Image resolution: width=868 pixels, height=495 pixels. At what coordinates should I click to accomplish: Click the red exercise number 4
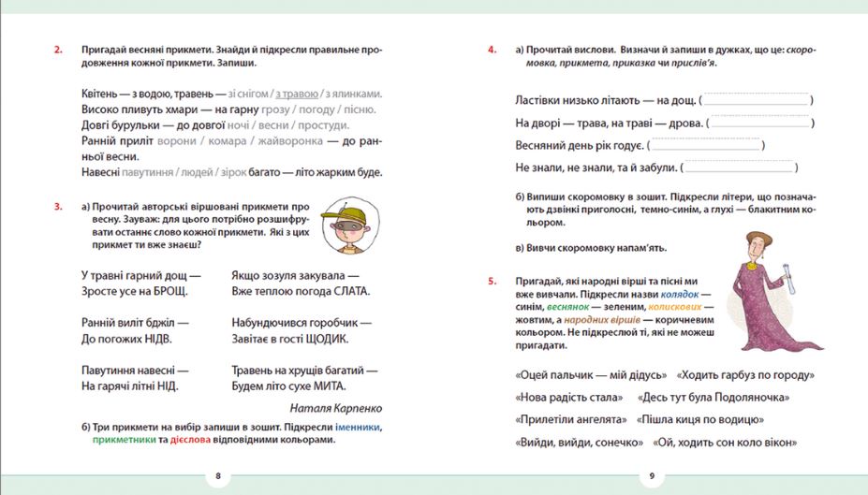point(492,50)
